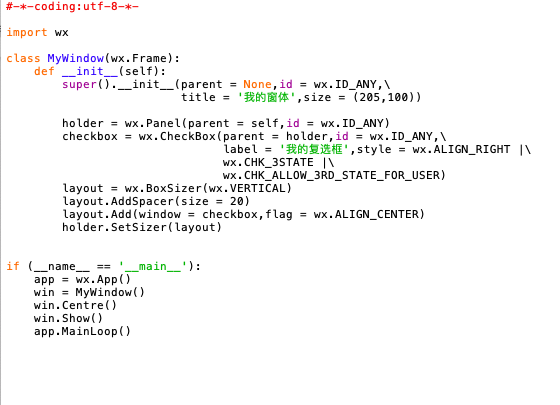
Task: Click wx.ALIGN_RIGHT style flag
Action: [461, 149]
